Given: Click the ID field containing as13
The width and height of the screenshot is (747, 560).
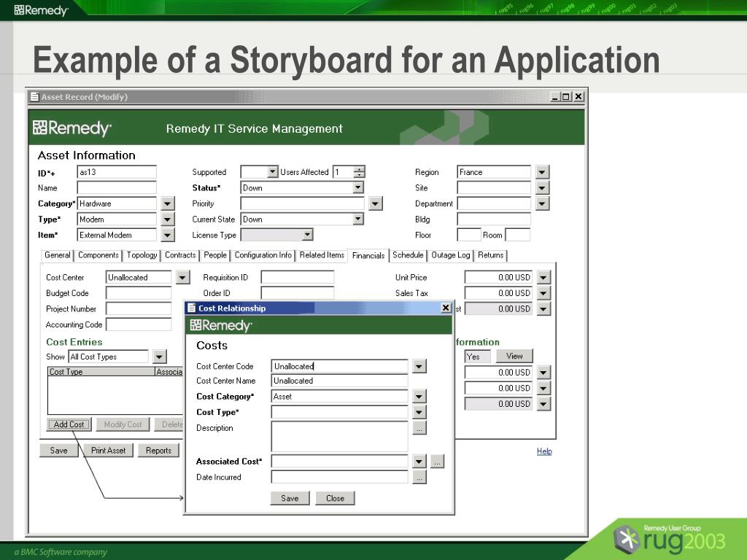Looking at the screenshot, I should coord(117,172).
